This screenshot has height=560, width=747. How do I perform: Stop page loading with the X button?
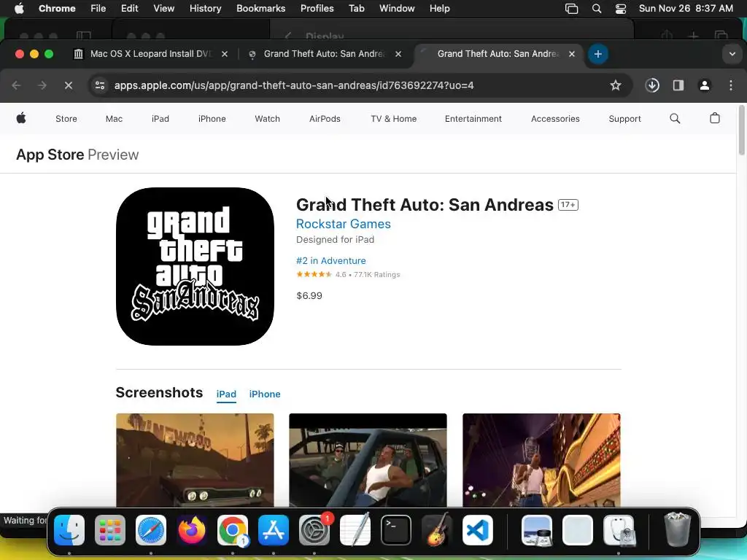(68, 85)
